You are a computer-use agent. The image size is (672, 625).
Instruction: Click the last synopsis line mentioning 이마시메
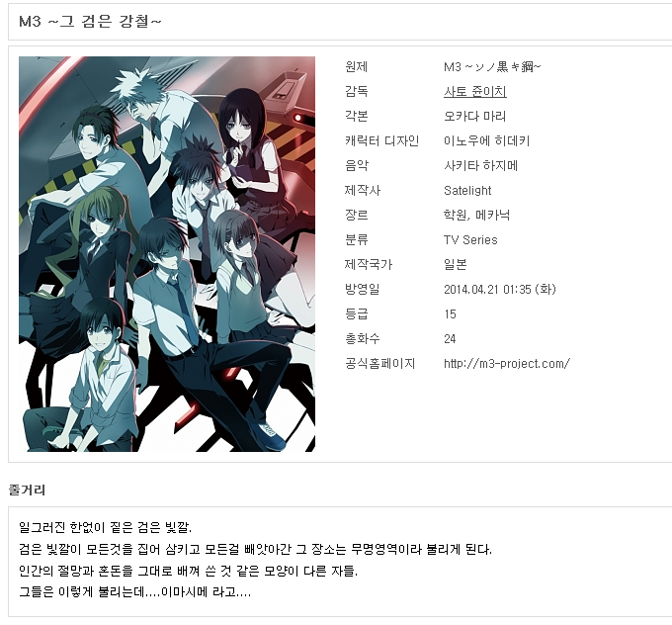point(134,592)
